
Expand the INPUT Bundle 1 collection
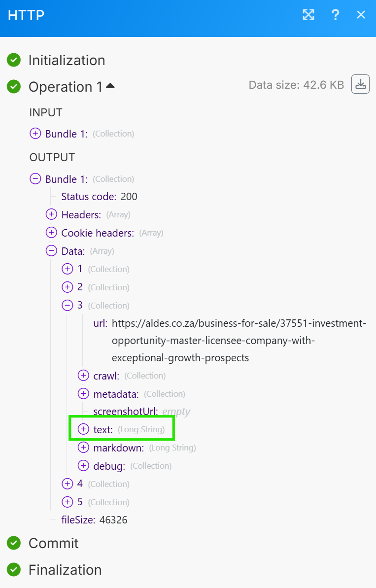35,134
